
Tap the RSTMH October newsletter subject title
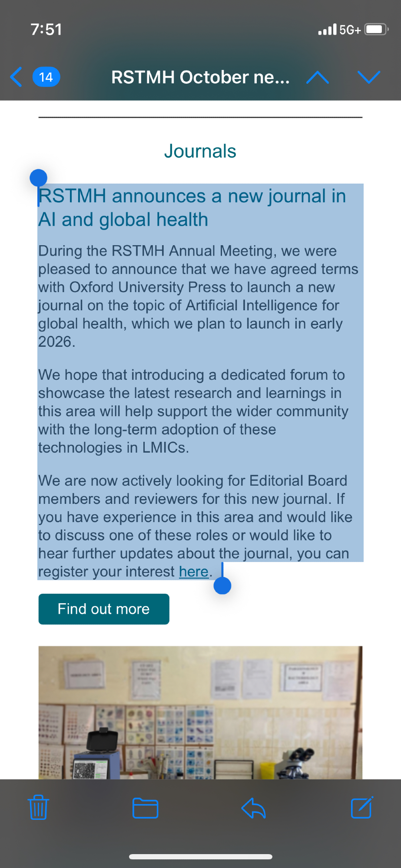point(200,77)
